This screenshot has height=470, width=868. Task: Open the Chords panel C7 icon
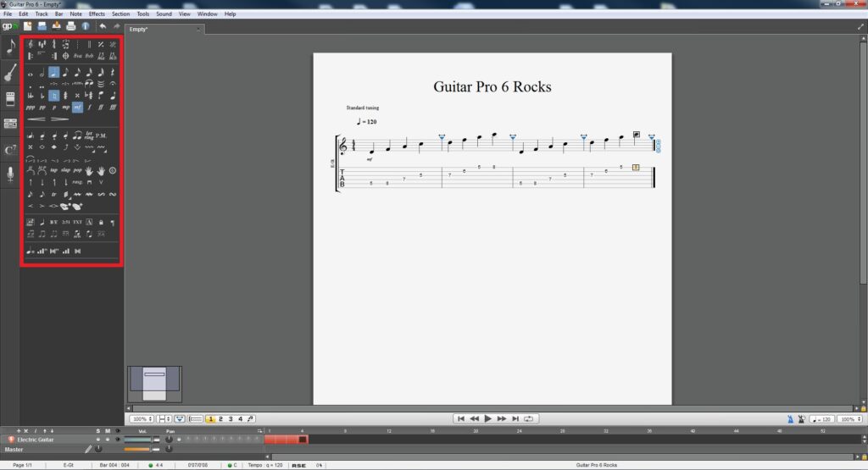click(10, 150)
